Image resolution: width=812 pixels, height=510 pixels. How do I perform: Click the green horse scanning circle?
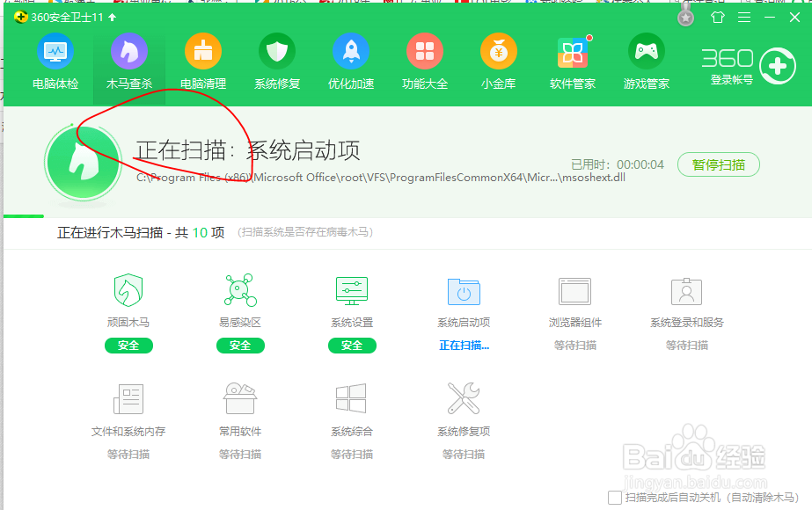pyautogui.click(x=83, y=163)
